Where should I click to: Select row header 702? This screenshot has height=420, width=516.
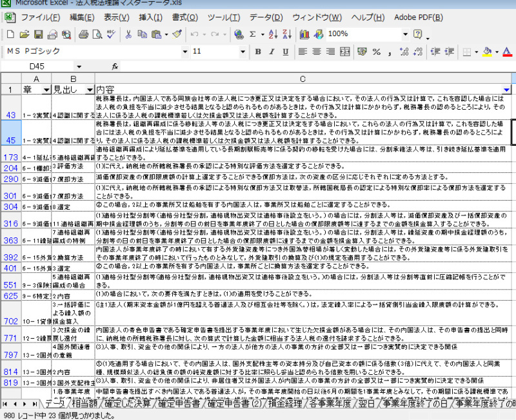click(x=11, y=313)
